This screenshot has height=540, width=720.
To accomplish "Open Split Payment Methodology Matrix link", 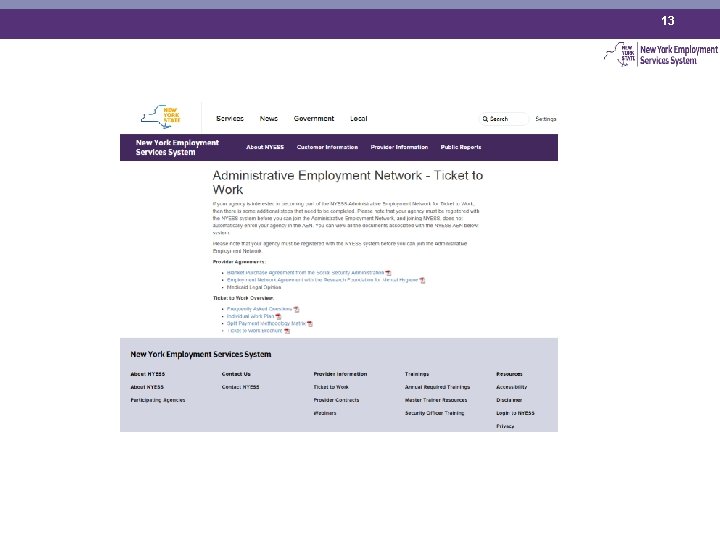I will [266, 324].
